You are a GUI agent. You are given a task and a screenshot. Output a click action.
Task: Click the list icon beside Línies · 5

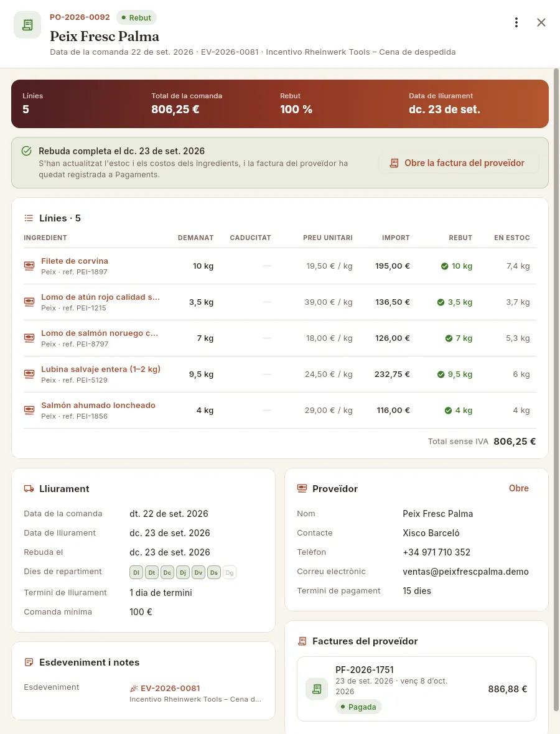[29, 218]
